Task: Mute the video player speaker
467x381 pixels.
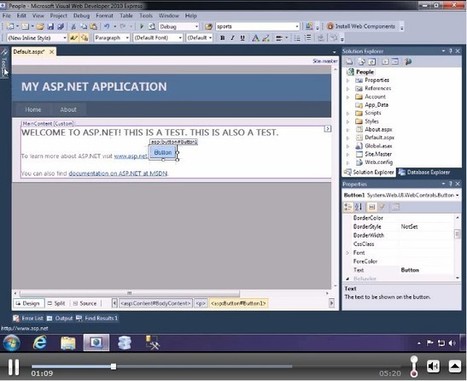Action: click(433, 366)
